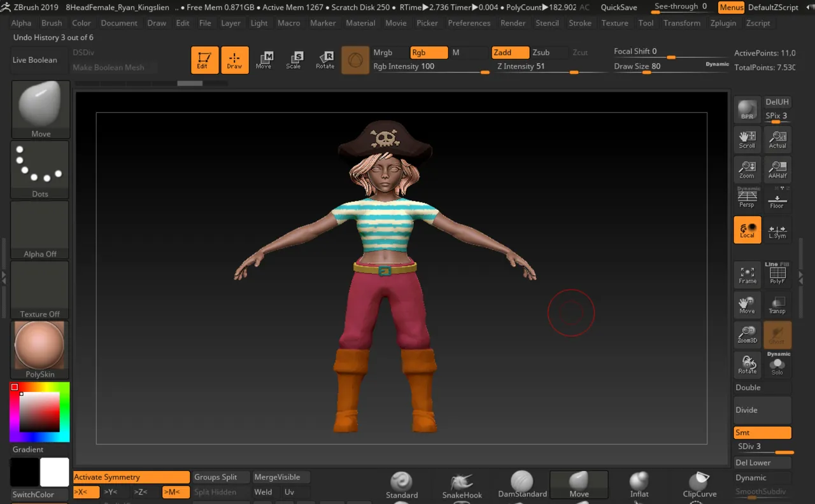Image resolution: width=815 pixels, height=504 pixels.
Task: Toggle the Floor grid
Action: pos(777,199)
